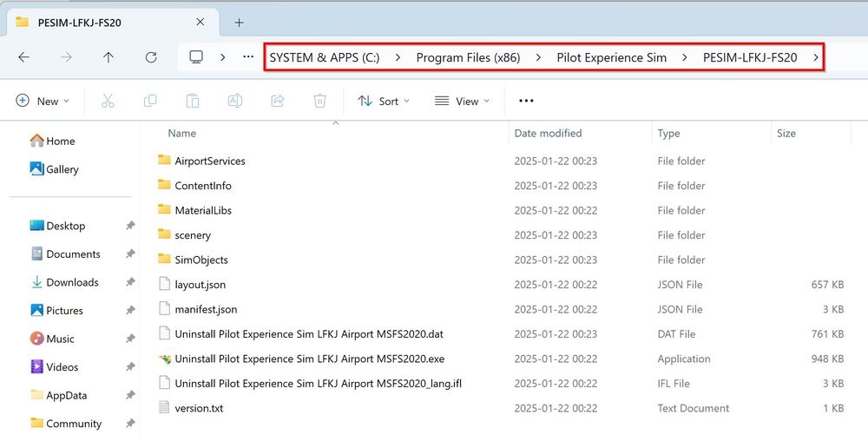The height and width of the screenshot is (441, 868).
Task: Click the Delete trash can icon
Action: (319, 101)
